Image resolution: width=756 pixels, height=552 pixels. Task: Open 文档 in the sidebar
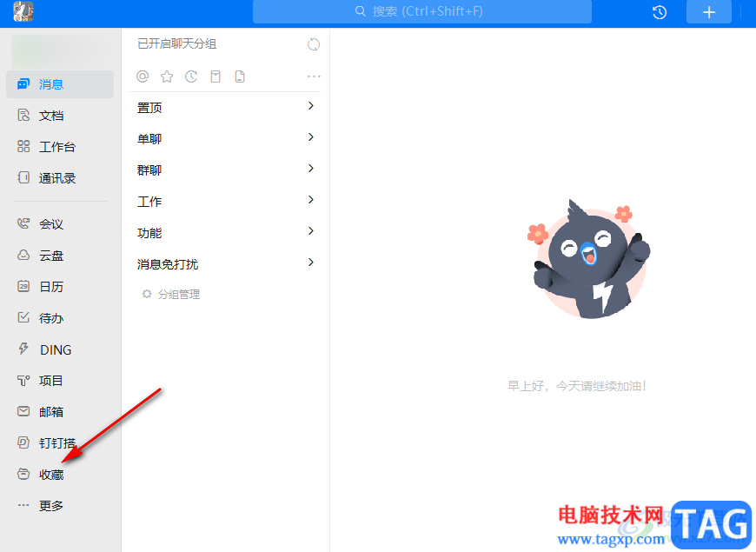pyautogui.click(x=60, y=116)
